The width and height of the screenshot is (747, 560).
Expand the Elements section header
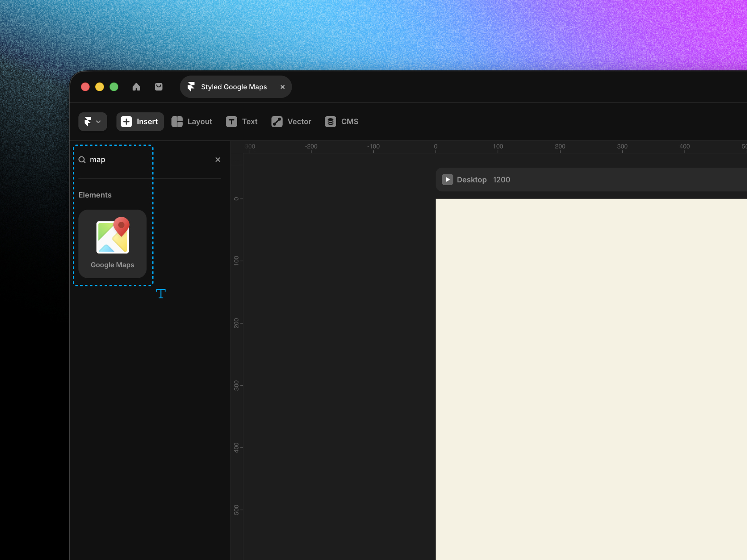pyautogui.click(x=95, y=195)
